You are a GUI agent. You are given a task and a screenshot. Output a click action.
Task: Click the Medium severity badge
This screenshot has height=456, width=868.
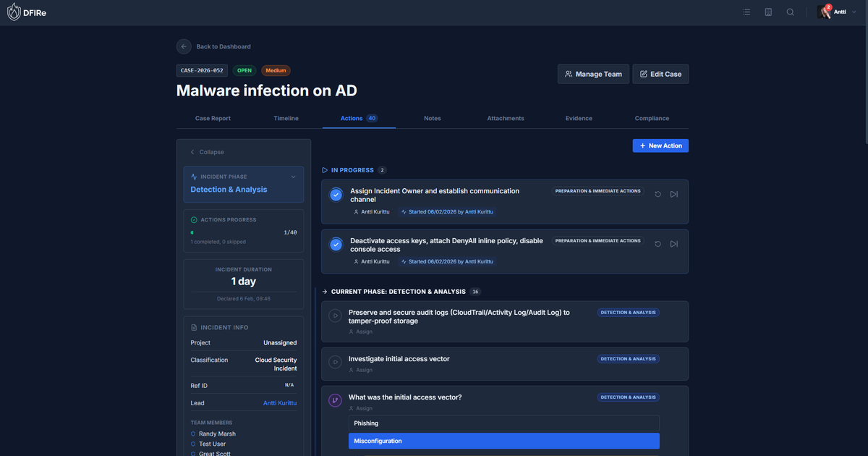tap(276, 71)
